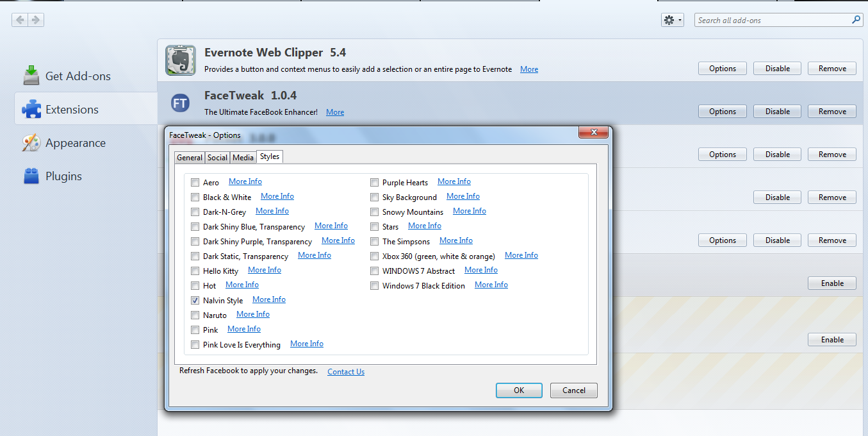Open More Info for Aero

[245, 181]
